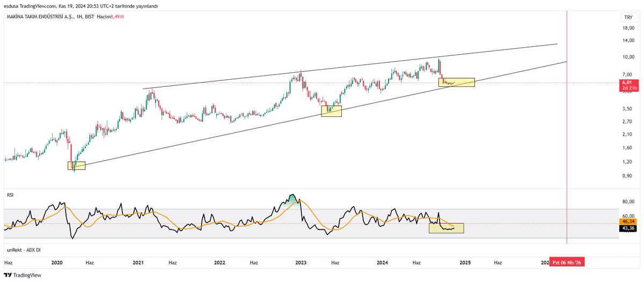The width and height of the screenshot is (644, 282).
Task: Click the 2021 time axis label
Action: tap(138, 263)
